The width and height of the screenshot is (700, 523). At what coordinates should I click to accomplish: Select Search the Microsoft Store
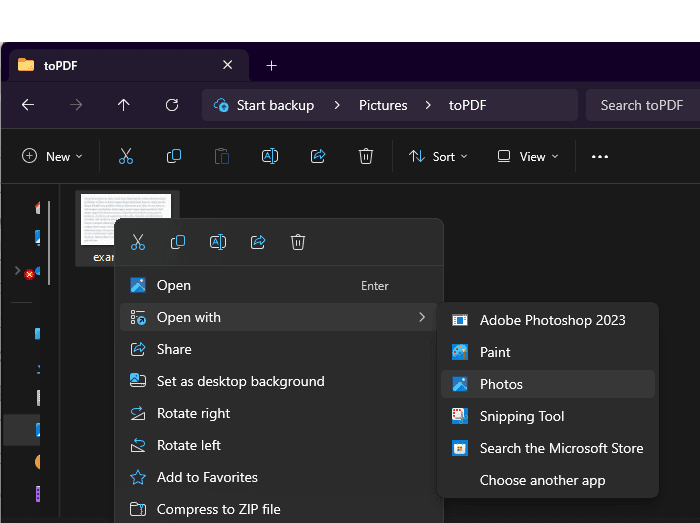click(548, 448)
